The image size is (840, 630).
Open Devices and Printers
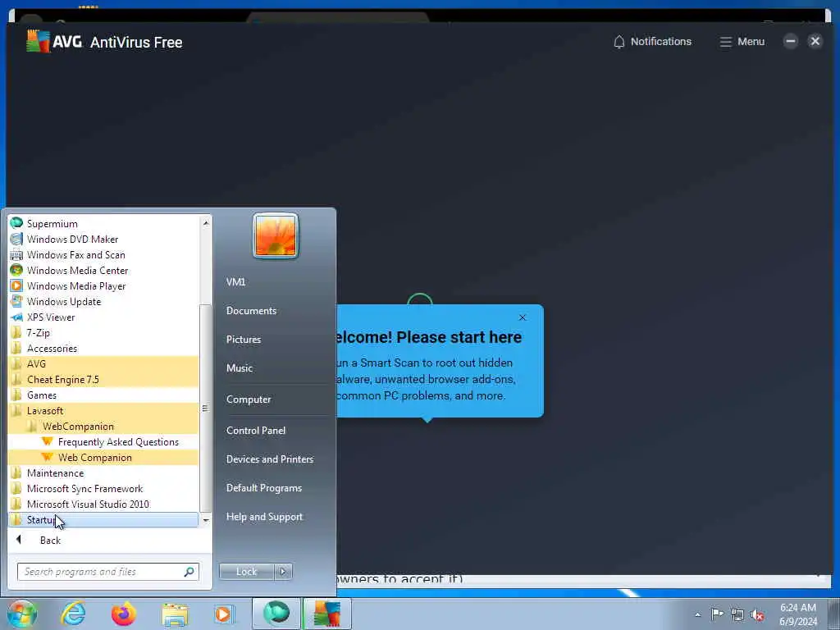269,459
